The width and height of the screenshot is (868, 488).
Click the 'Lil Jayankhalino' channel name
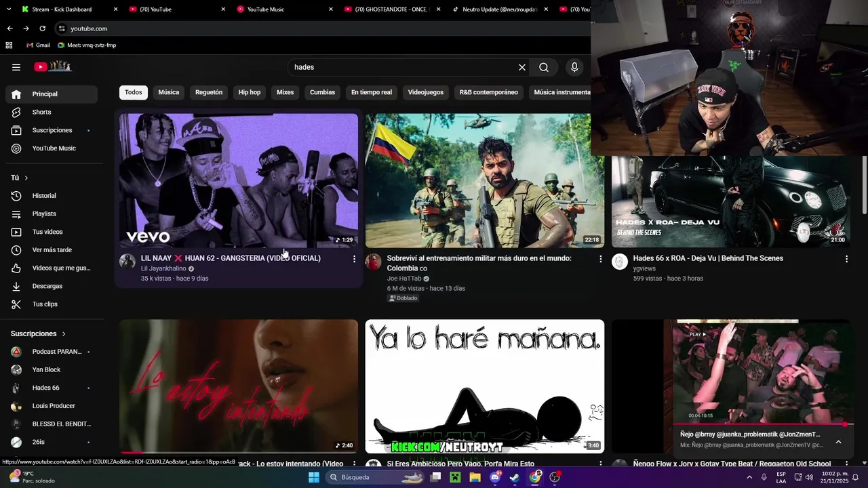pos(163,269)
